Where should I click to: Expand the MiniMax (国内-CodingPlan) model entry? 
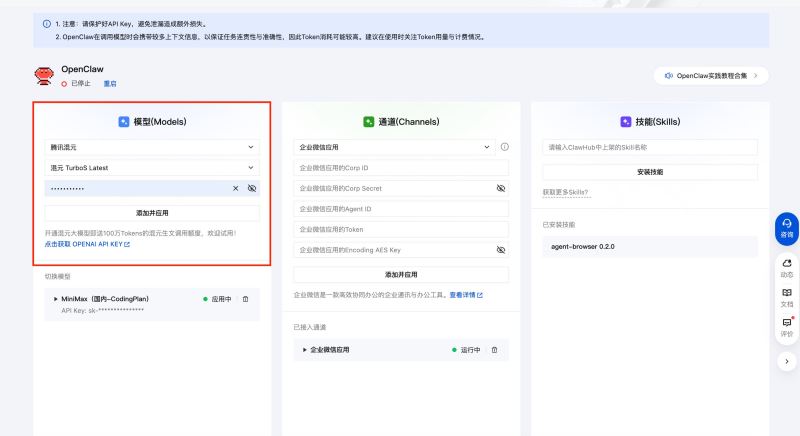pos(56,299)
